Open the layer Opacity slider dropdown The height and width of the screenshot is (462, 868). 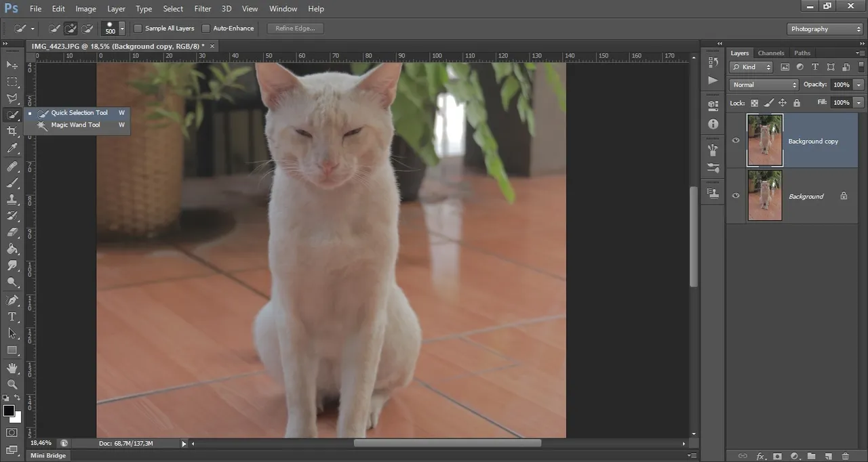pyautogui.click(x=859, y=85)
